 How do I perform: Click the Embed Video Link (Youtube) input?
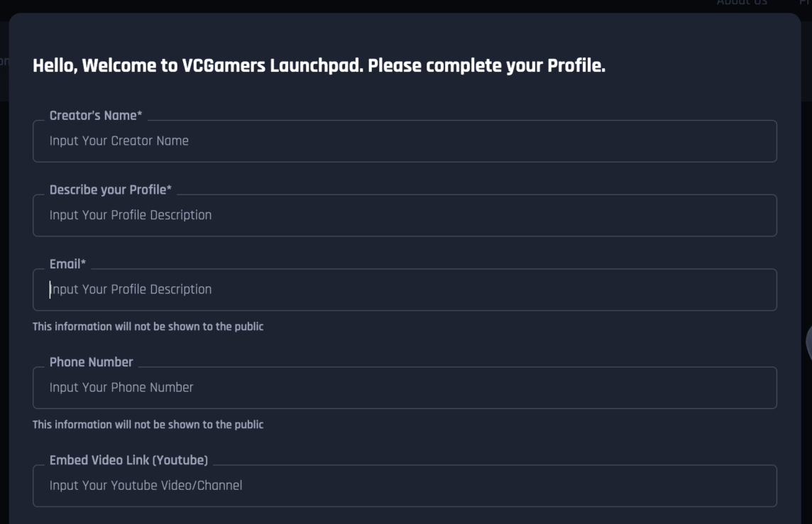[405, 485]
